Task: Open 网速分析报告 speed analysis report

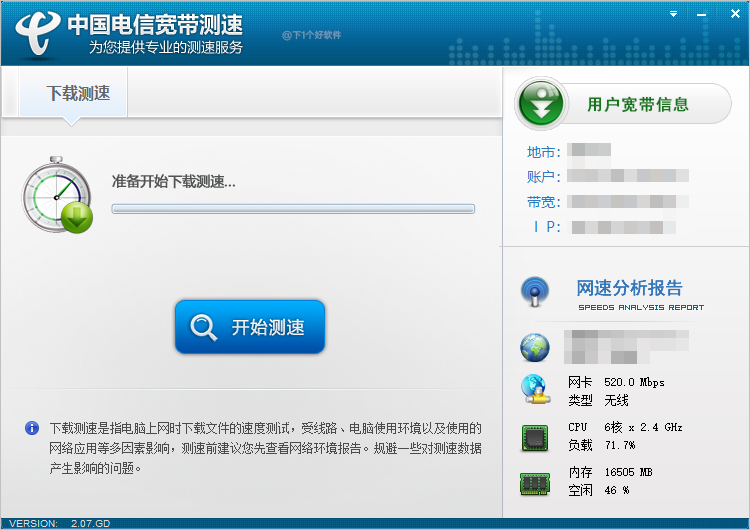Action: [x=629, y=287]
